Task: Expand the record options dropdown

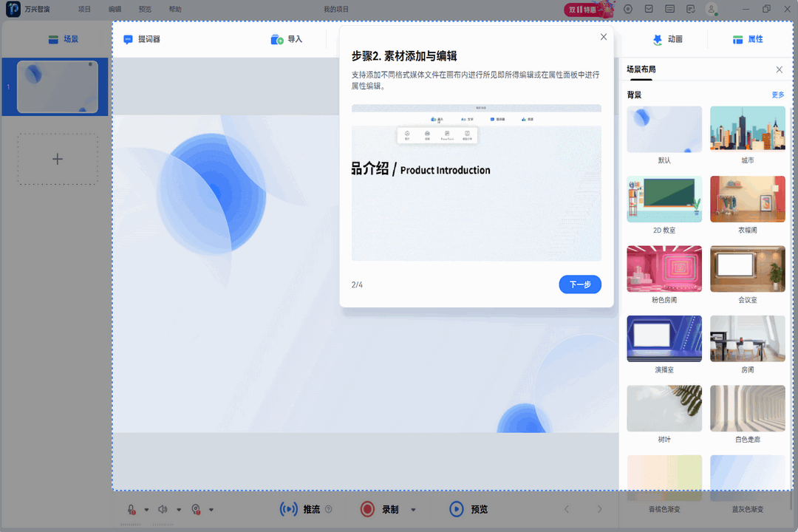Action: [413, 509]
